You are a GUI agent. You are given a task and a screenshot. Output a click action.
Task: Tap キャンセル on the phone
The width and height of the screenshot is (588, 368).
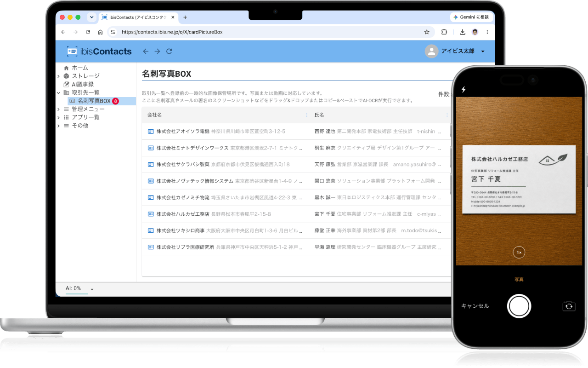click(x=475, y=306)
